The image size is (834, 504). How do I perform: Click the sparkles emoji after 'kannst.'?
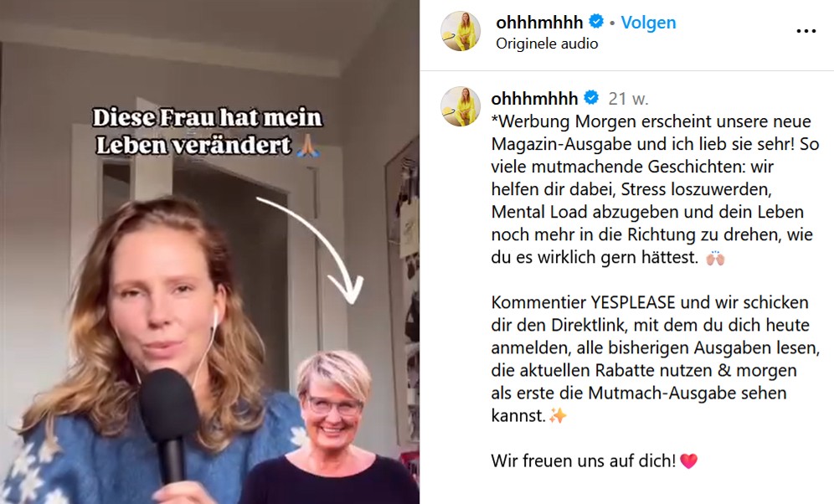(x=558, y=415)
